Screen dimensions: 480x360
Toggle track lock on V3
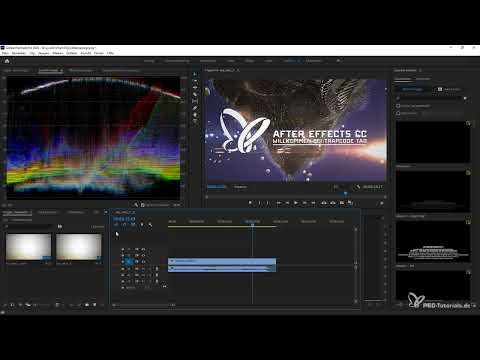(x=123, y=249)
